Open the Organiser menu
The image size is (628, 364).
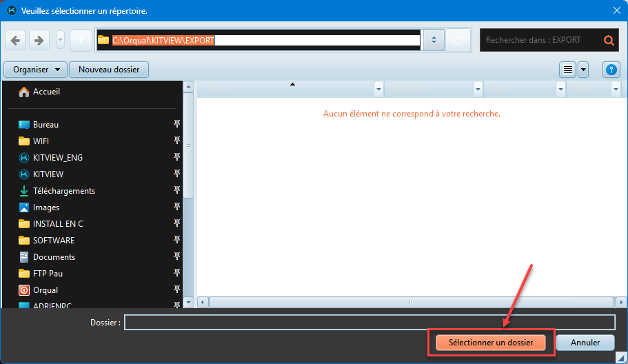pos(35,70)
